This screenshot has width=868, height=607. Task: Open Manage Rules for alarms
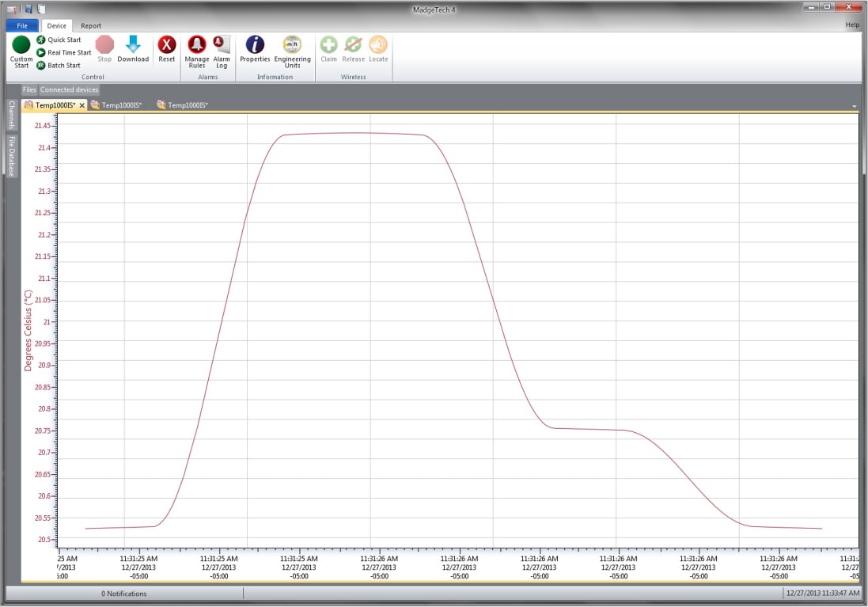(196, 52)
